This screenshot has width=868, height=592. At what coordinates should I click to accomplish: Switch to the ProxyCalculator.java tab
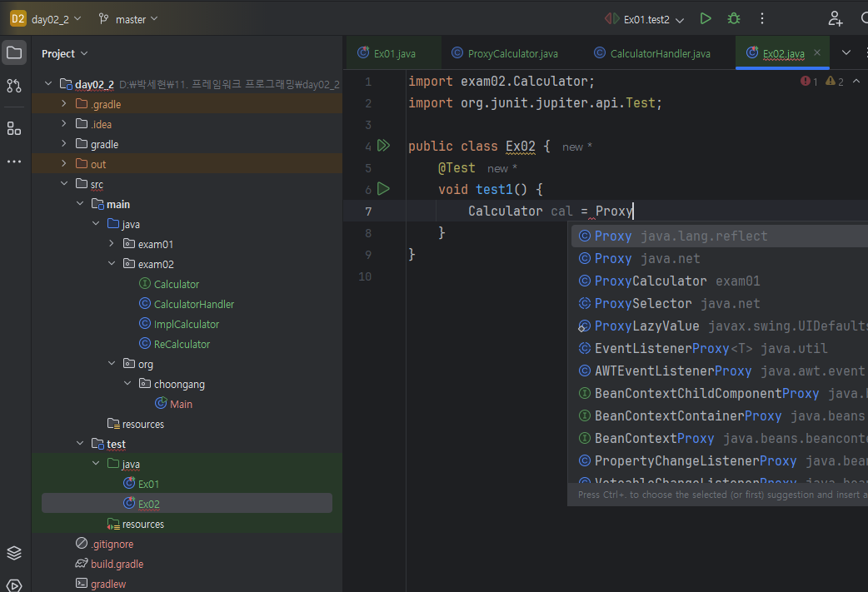[x=512, y=53]
